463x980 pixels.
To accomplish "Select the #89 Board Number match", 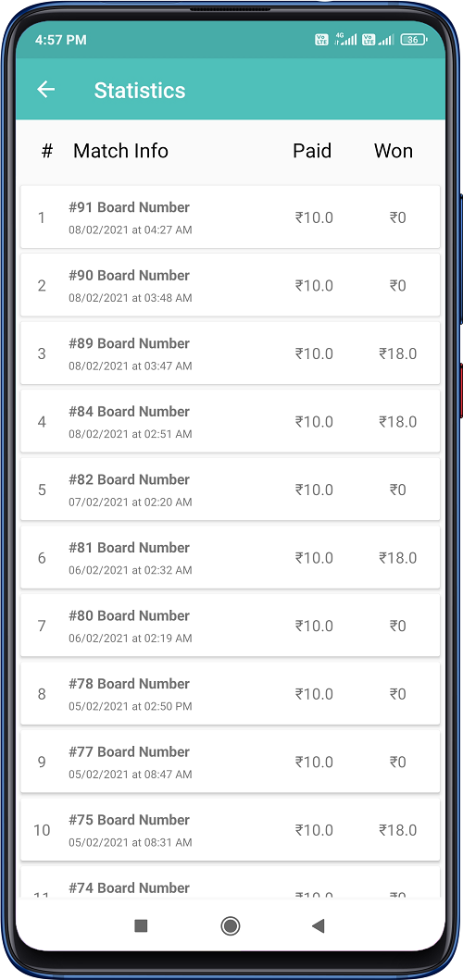I will click(231, 354).
